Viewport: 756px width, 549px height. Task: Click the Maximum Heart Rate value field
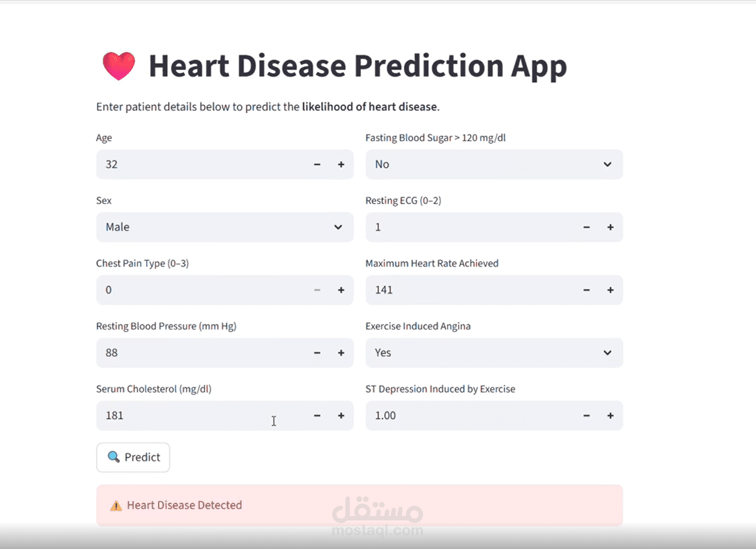(x=449, y=290)
